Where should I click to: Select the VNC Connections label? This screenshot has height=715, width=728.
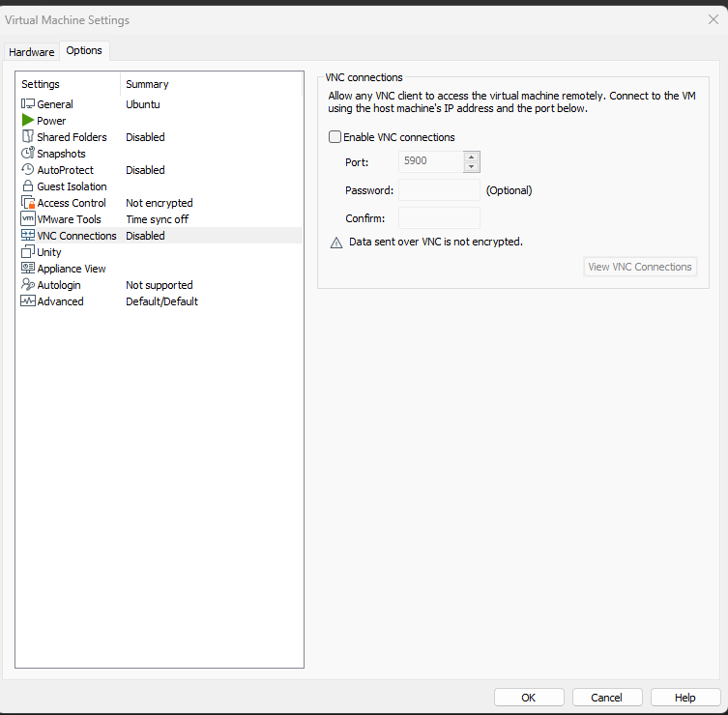(x=76, y=236)
